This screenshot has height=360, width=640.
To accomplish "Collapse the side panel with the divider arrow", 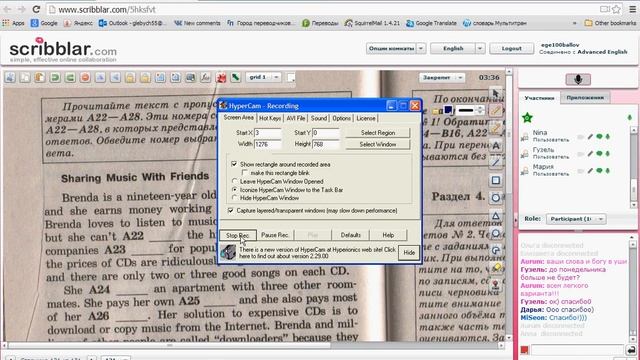I will click(x=515, y=219).
